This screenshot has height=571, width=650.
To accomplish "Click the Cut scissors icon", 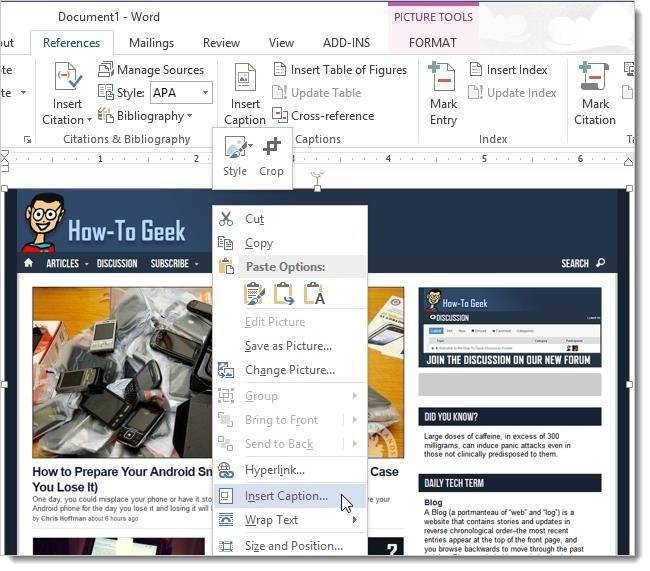I will (x=226, y=219).
